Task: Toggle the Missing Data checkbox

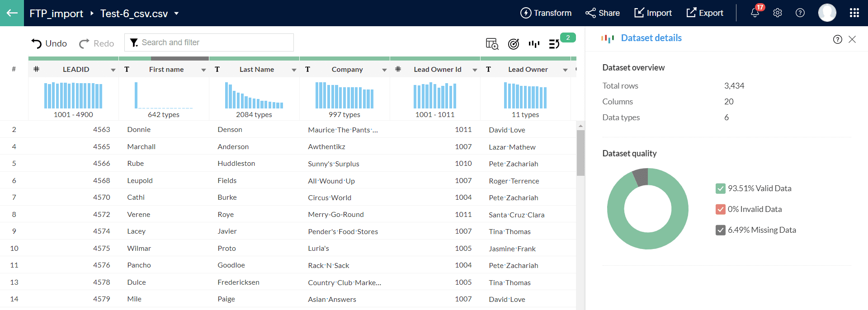Action: click(721, 230)
